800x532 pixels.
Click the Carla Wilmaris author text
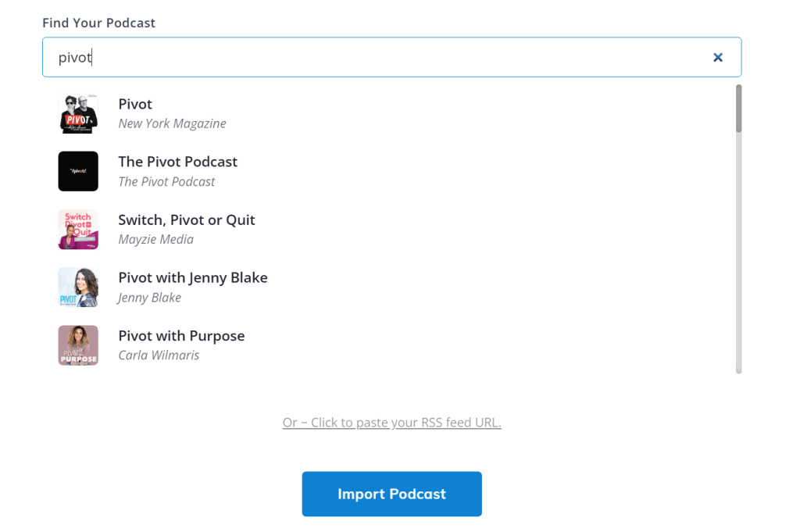click(158, 355)
